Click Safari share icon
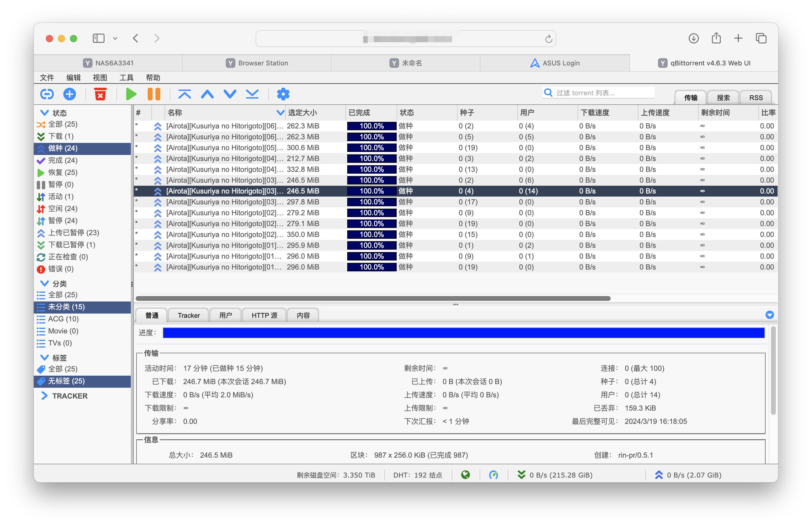The image size is (812, 527). 716,38
